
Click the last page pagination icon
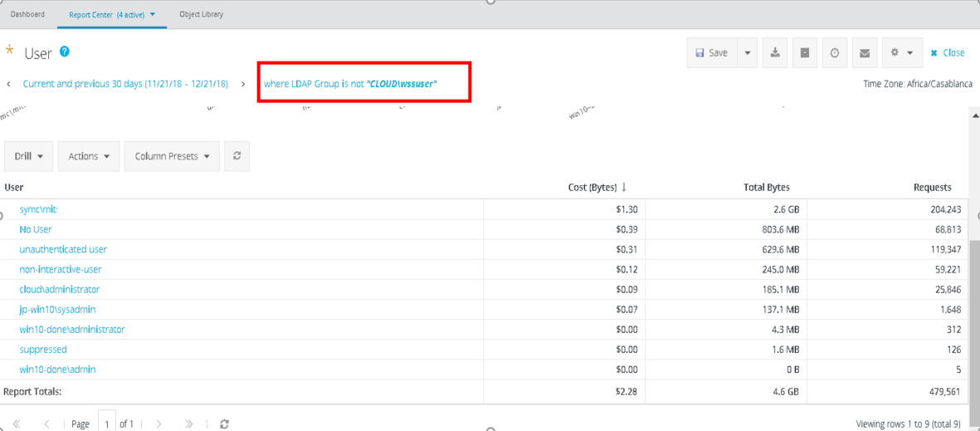[x=188, y=424]
